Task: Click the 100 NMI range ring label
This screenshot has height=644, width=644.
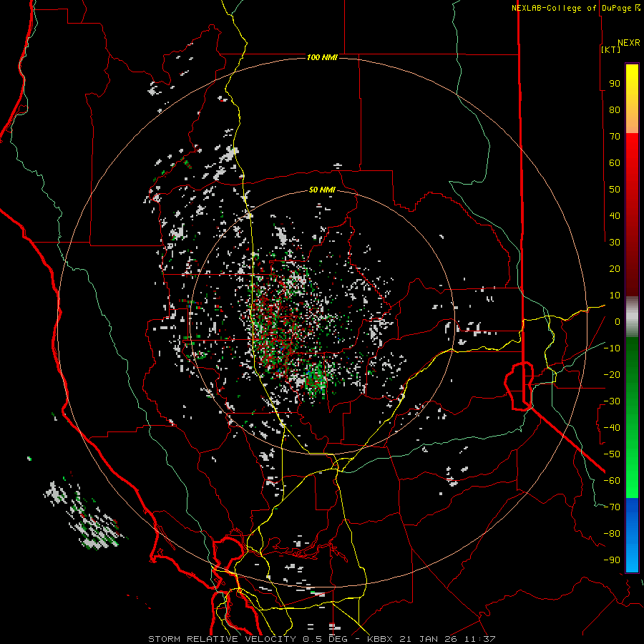Action: pyautogui.click(x=322, y=57)
